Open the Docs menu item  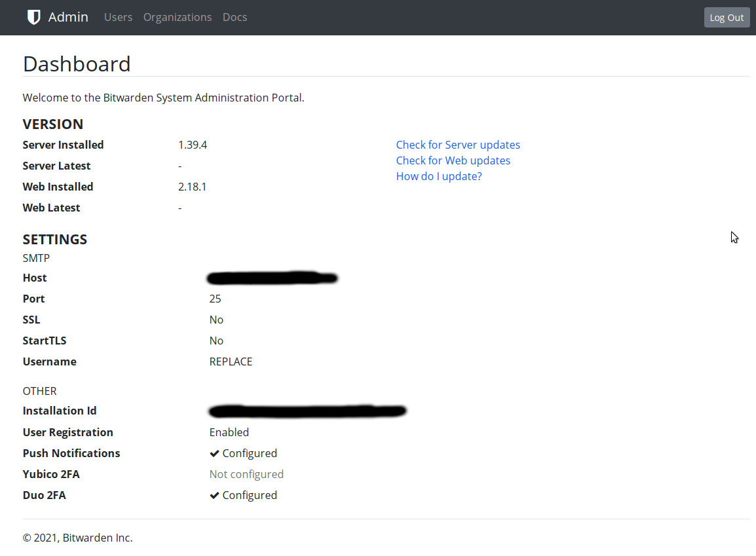point(235,17)
